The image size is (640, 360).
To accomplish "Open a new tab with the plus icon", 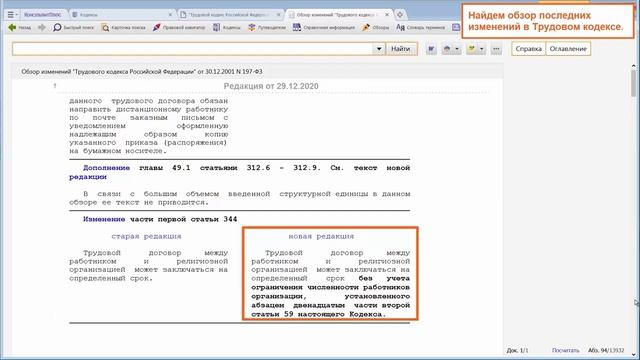I will pos(400,14).
